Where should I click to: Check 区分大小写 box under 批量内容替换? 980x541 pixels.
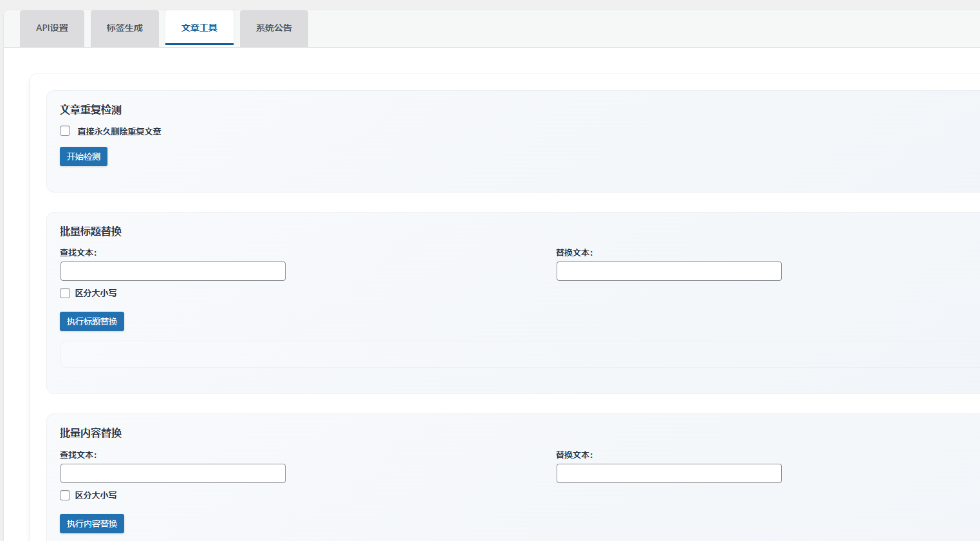tap(65, 495)
